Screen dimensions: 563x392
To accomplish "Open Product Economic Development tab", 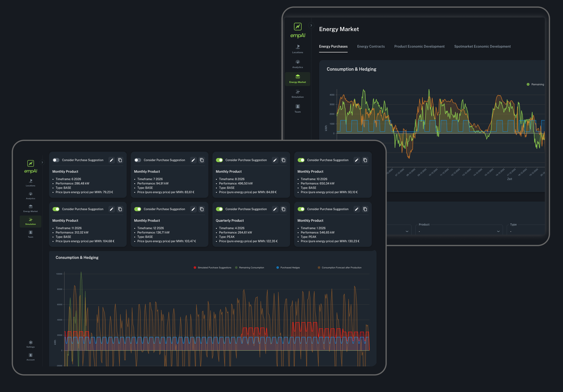I will coord(419,46).
